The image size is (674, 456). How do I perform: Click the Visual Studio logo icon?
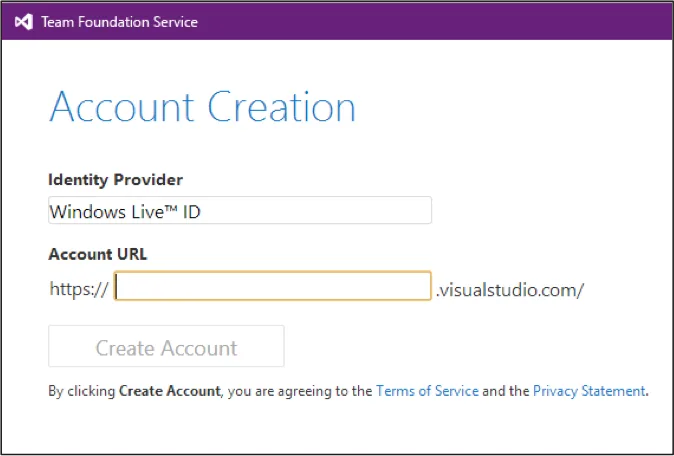tap(24, 22)
